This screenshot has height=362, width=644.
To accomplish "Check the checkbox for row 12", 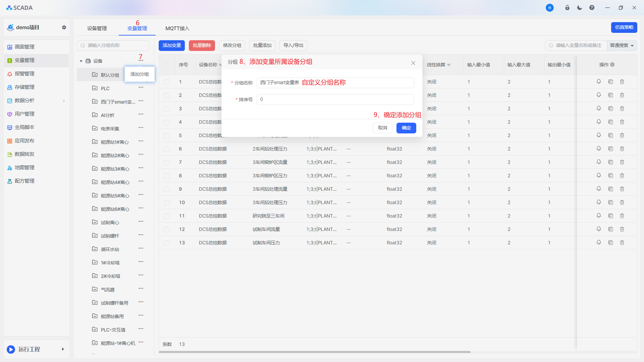I will [x=167, y=229].
